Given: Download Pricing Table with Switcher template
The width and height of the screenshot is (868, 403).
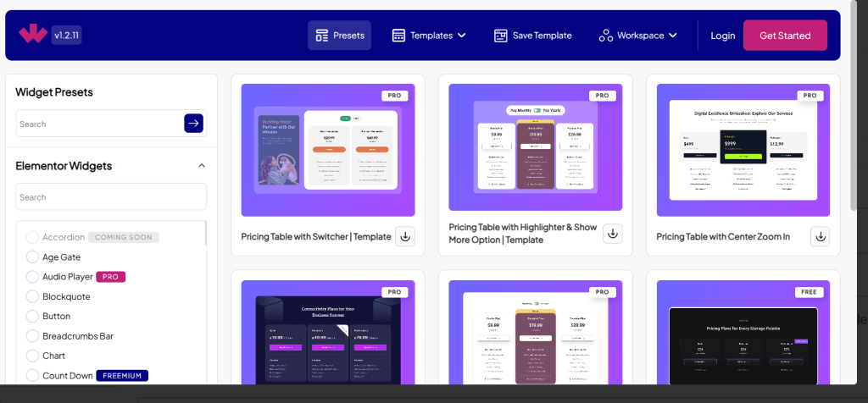Looking at the screenshot, I should click(x=405, y=236).
